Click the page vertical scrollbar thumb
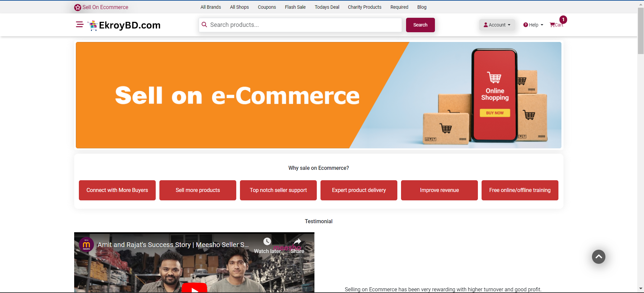This screenshot has width=644, height=293. point(641,31)
